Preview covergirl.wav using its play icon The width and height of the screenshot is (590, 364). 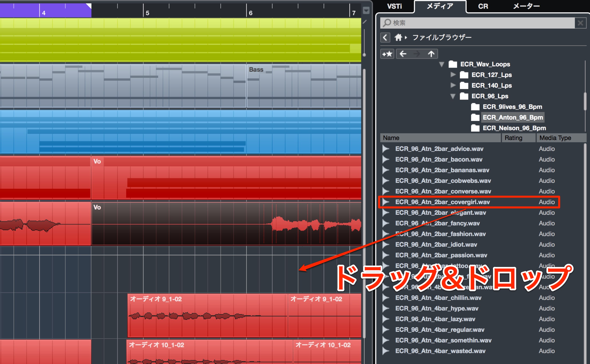point(386,202)
